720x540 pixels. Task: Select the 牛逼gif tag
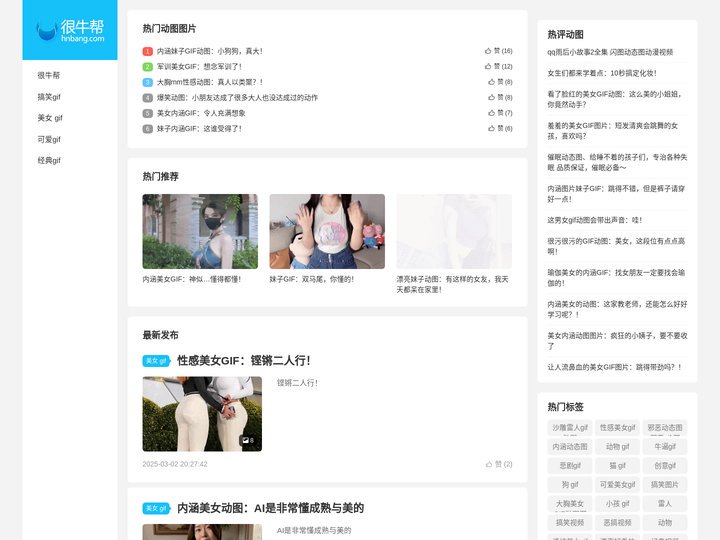click(665, 446)
